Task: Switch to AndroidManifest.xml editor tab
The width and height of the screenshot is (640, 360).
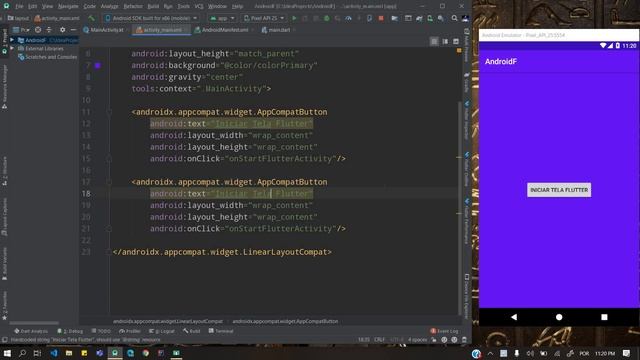Action: pyautogui.click(x=224, y=30)
